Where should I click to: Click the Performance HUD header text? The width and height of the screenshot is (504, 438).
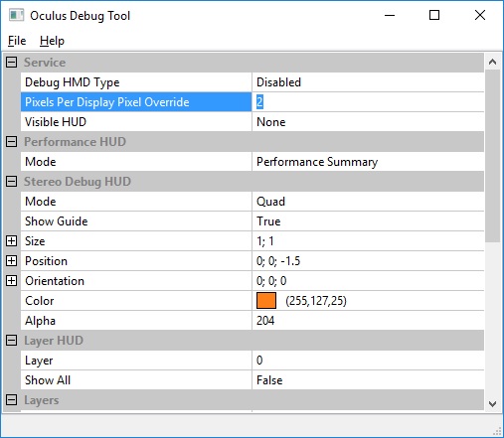point(75,142)
